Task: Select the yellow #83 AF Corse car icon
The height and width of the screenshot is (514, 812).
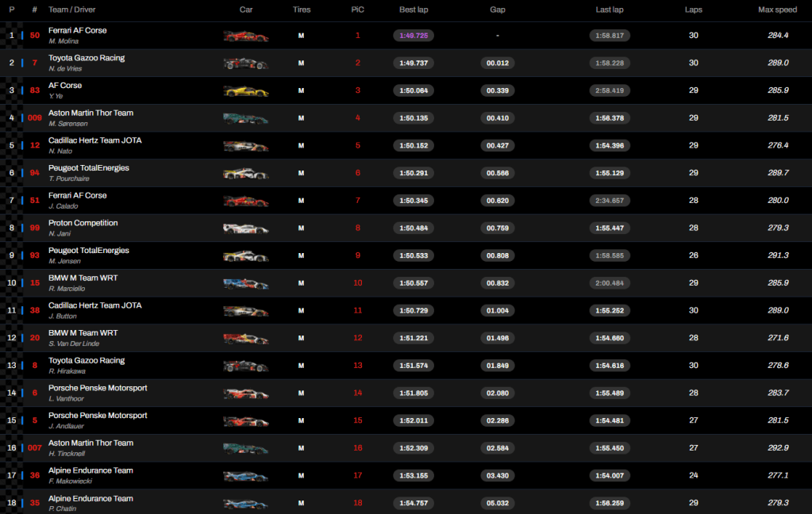Action: (246, 91)
